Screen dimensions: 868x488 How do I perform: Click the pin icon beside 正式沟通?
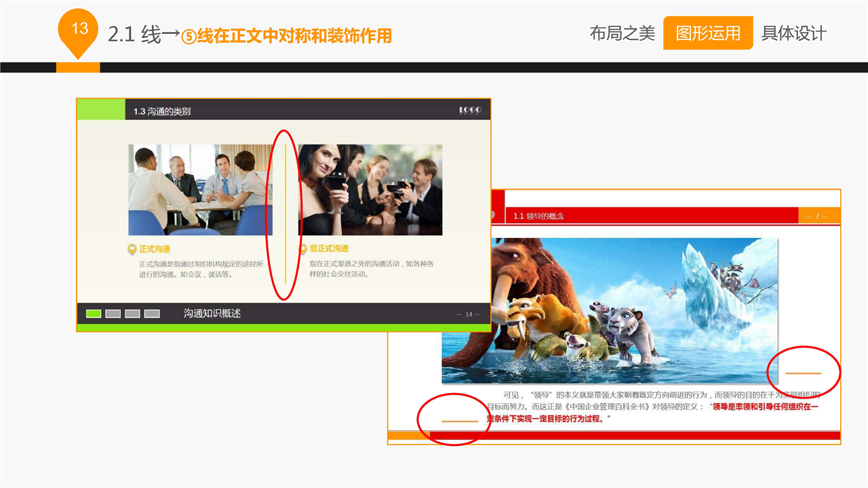pos(132,249)
